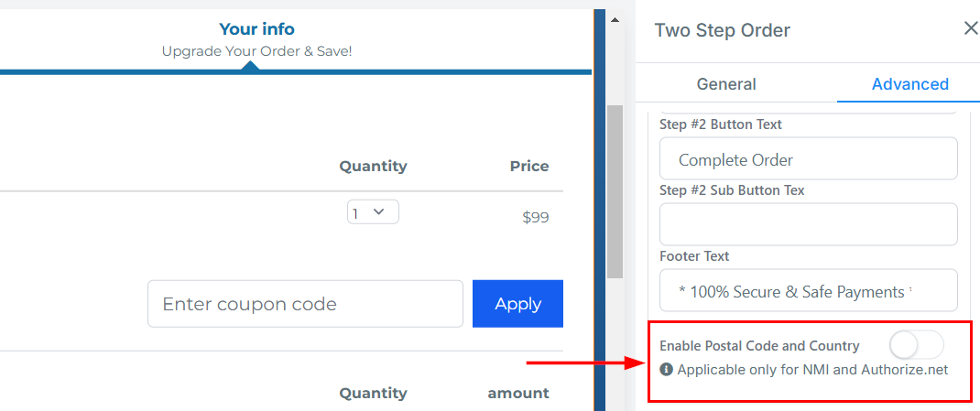Enable Postal Code and Country toggle
Image resolution: width=980 pixels, height=411 pixels.
click(x=916, y=346)
